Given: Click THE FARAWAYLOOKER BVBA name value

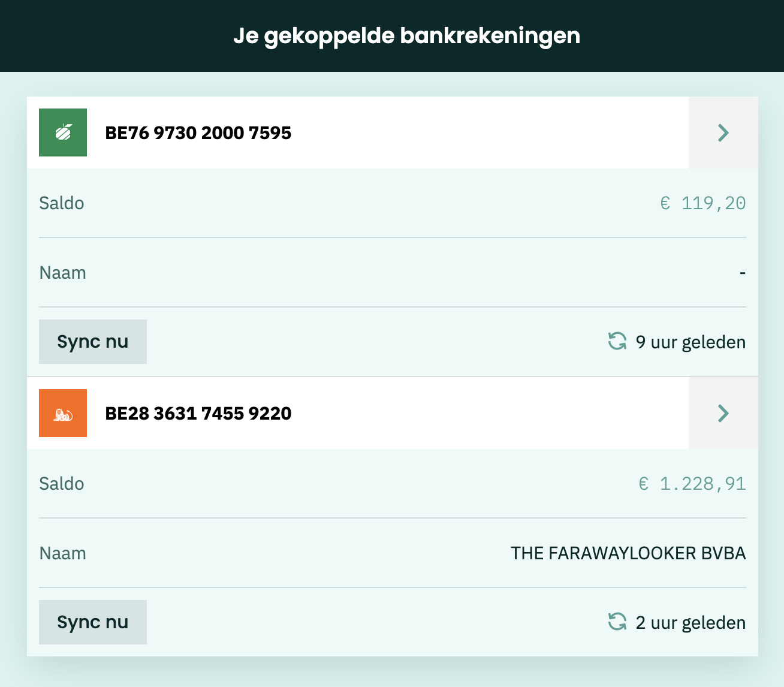Looking at the screenshot, I should (x=628, y=553).
